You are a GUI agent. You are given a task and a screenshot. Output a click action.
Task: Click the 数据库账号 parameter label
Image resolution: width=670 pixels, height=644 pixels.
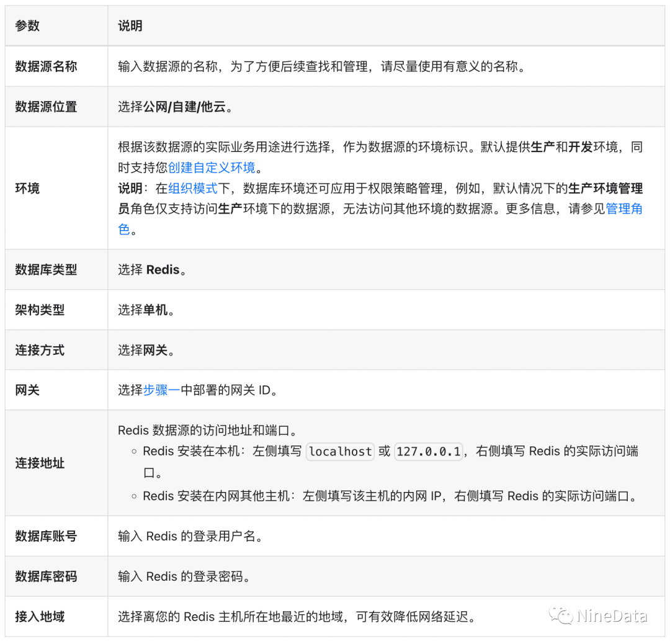(46, 536)
